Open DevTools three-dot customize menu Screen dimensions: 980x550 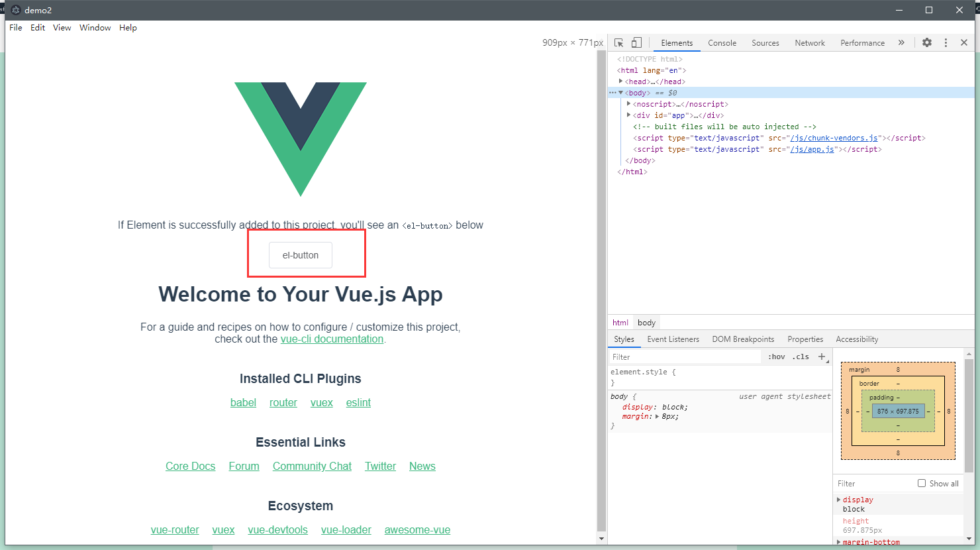pyautogui.click(x=946, y=42)
